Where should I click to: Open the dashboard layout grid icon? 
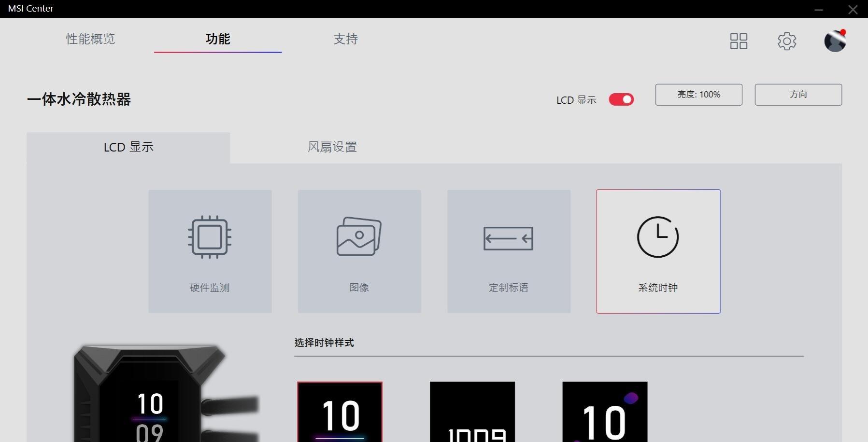[x=739, y=41]
